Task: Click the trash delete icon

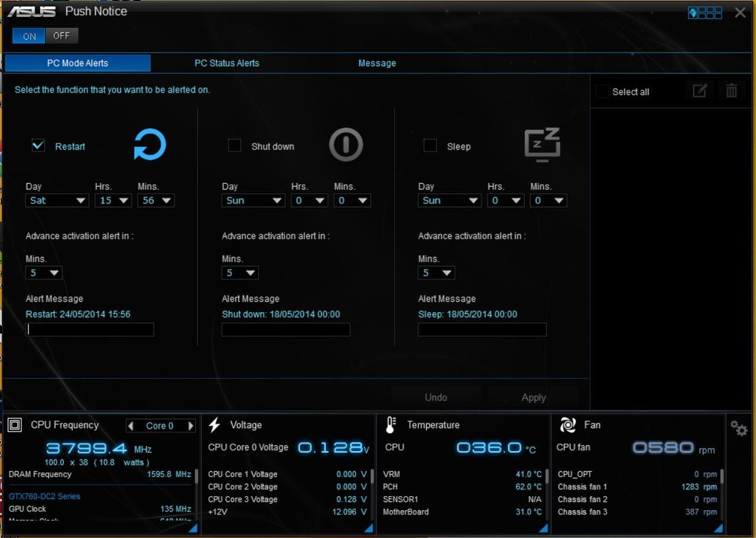Action: click(732, 91)
